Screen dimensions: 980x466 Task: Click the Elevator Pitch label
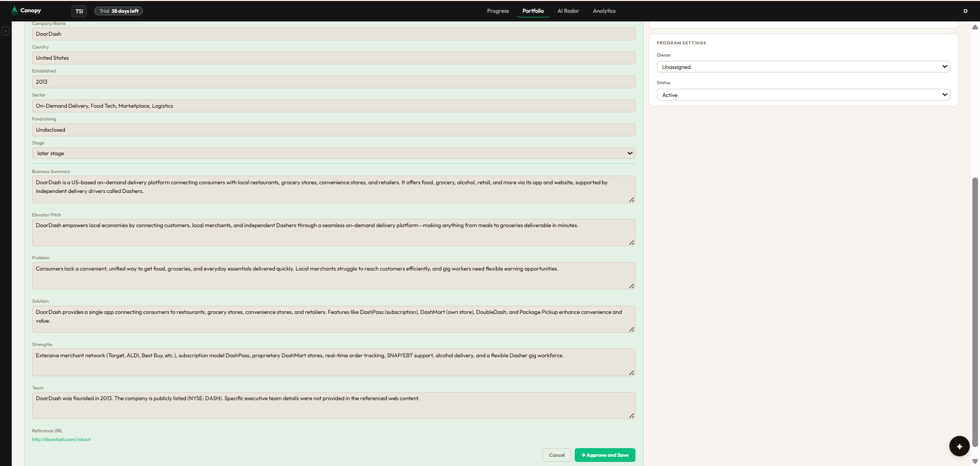pyautogui.click(x=46, y=215)
